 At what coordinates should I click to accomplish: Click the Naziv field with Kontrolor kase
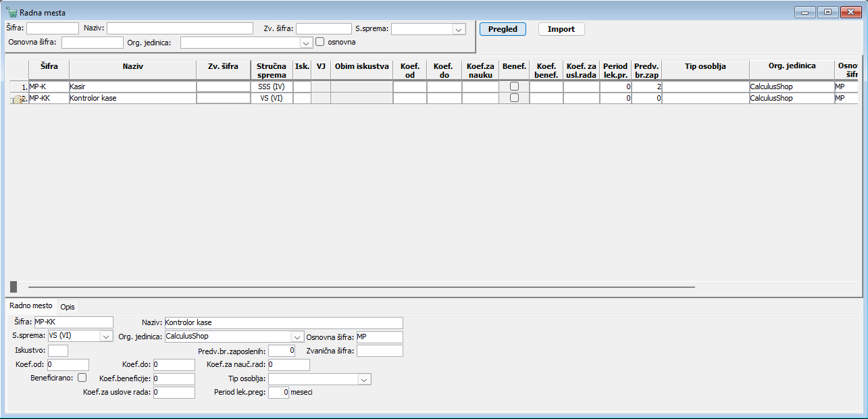pyautogui.click(x=283, y=322)
